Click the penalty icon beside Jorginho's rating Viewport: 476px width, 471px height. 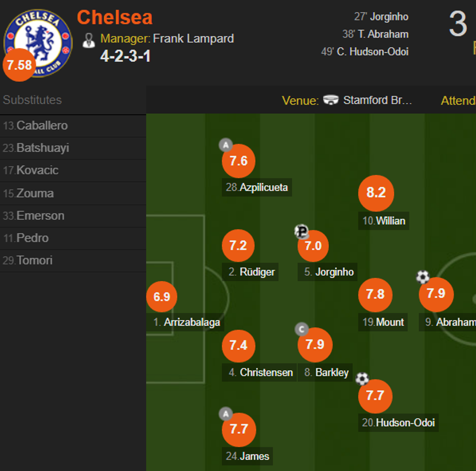click(x=302, y=231)
